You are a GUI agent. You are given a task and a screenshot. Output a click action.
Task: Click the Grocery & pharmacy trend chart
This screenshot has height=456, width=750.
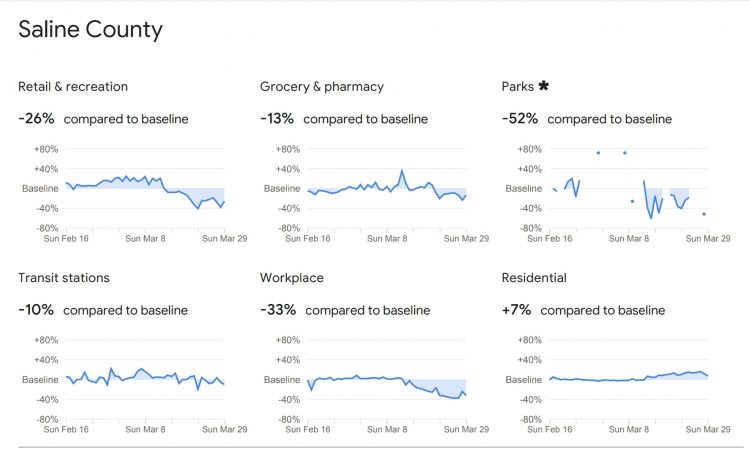coord(387,188)
